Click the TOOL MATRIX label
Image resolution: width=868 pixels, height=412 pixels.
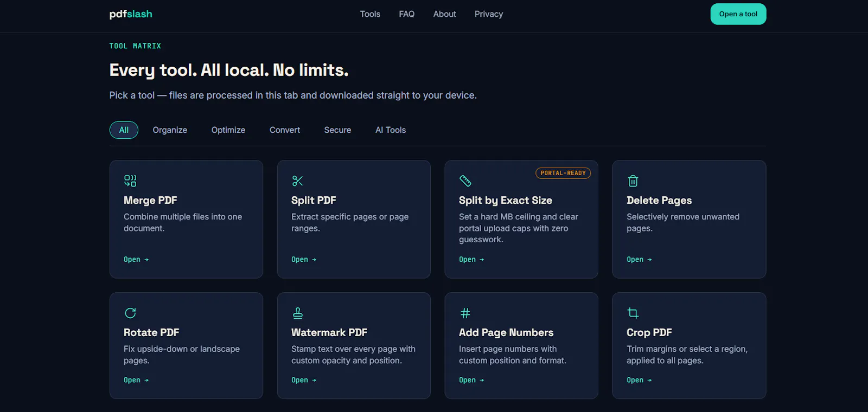pyautogui.click(x=135, y=46)
